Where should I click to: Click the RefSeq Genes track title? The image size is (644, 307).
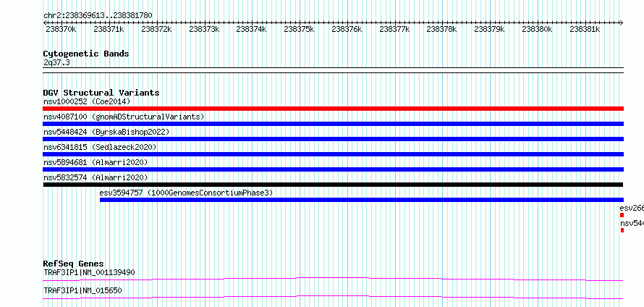[x=74, y=264]
